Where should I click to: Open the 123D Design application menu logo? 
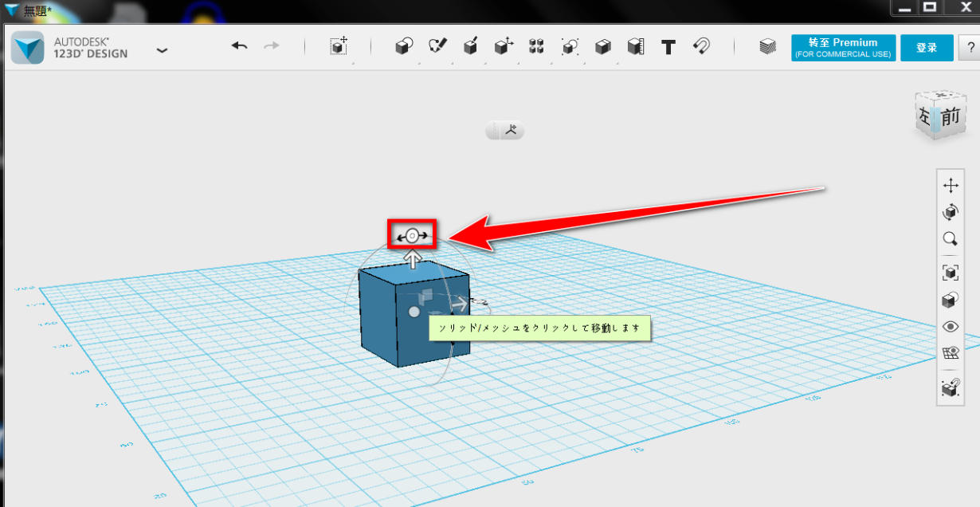click(28, 48)
